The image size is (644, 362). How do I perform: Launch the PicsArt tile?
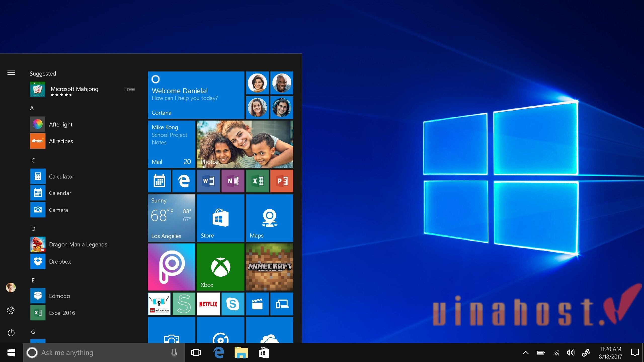(171, 267)
